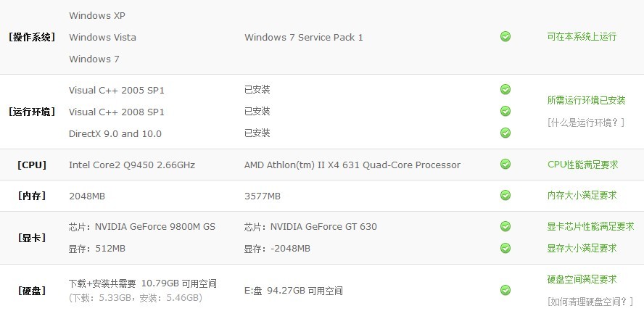Click the green check in the 内存 row
Screen dimensions: 644x311
pyautogui.click(x=505, y=195)
